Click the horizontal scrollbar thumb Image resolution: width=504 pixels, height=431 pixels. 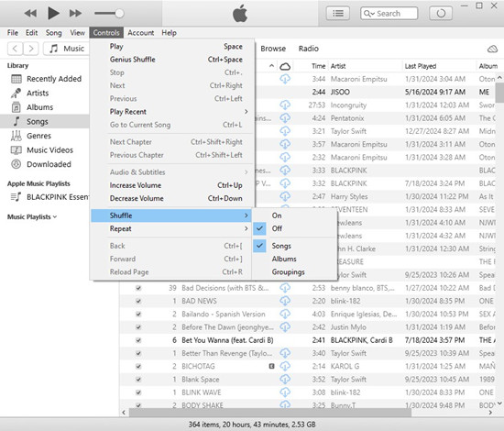pyautogui.click(x=270, y=413)
